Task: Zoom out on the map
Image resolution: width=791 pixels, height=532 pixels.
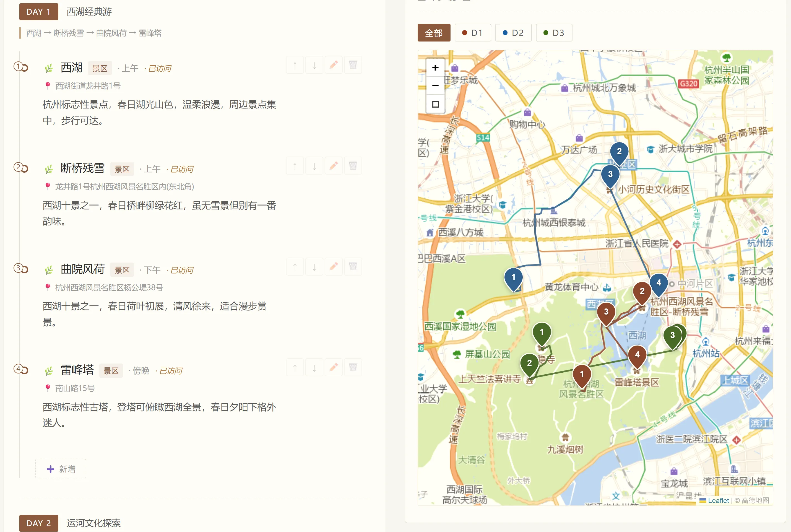Action: pos(435,85)
